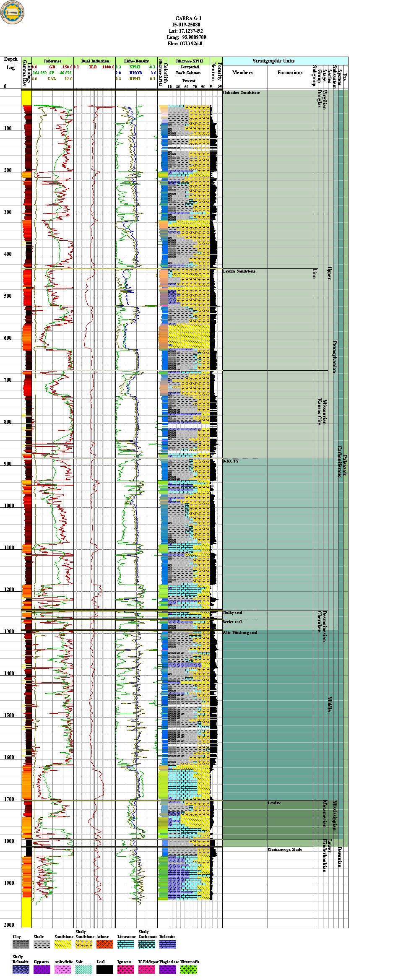Click the Arkose pattern swatch
Viewport: 411px width, 980px height.
tap(105, 944)
